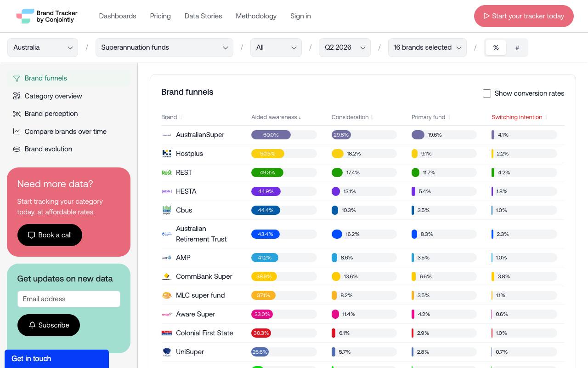Click REST 49.3% awareness bar
The image size is (588, 368).
coord(267,172)
